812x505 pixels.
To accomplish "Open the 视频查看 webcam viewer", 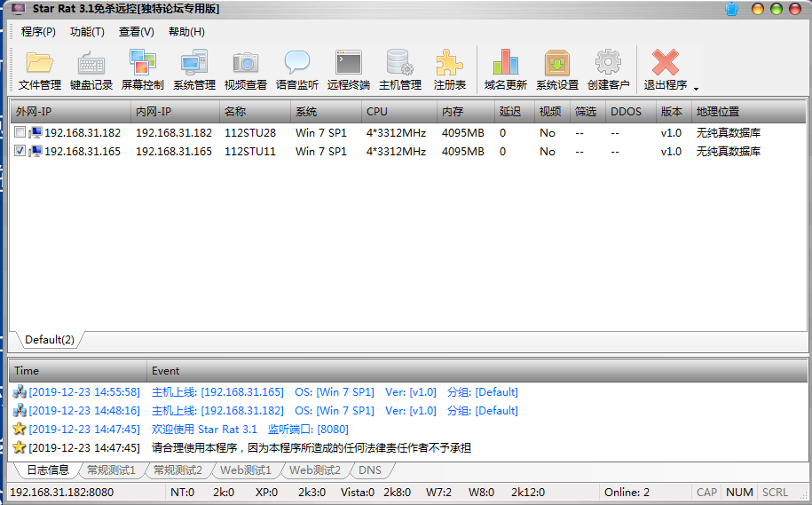I will 246,70.
